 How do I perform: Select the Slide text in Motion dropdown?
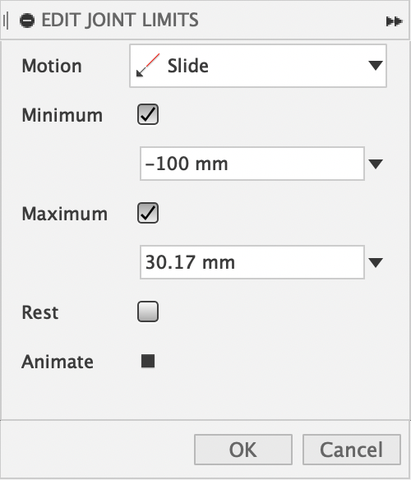pyautogui.click(x=188, y=66)
